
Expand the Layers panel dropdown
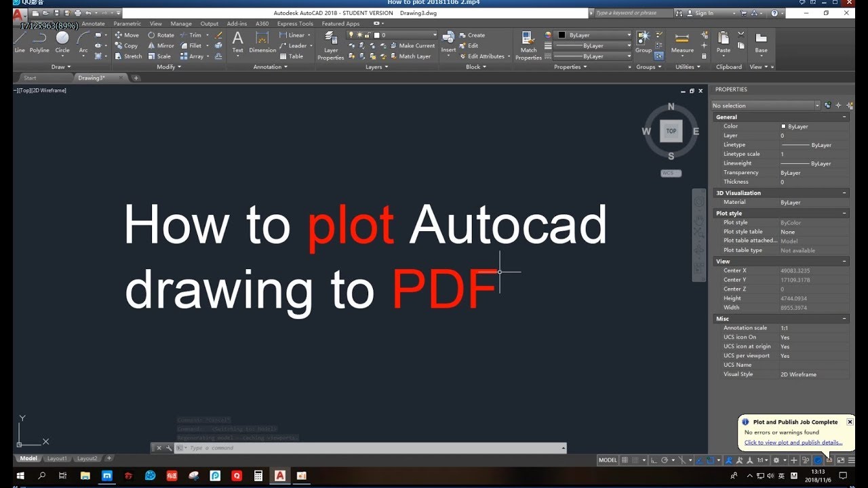376,67
